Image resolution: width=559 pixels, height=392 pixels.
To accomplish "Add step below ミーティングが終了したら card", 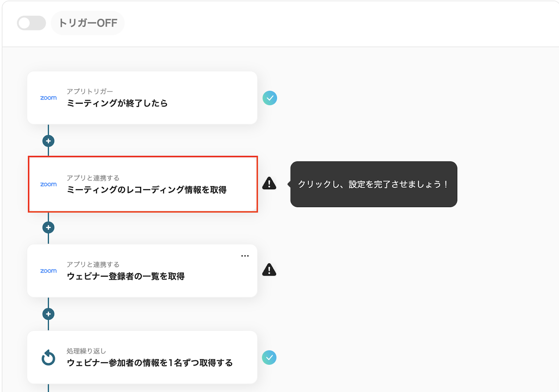I will click(x=48, y=141).
